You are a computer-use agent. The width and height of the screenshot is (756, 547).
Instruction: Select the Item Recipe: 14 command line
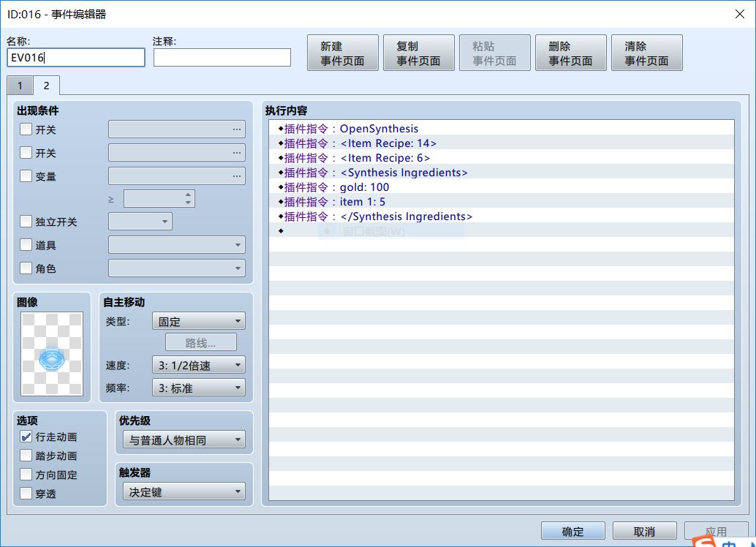(x=502, y=143)
